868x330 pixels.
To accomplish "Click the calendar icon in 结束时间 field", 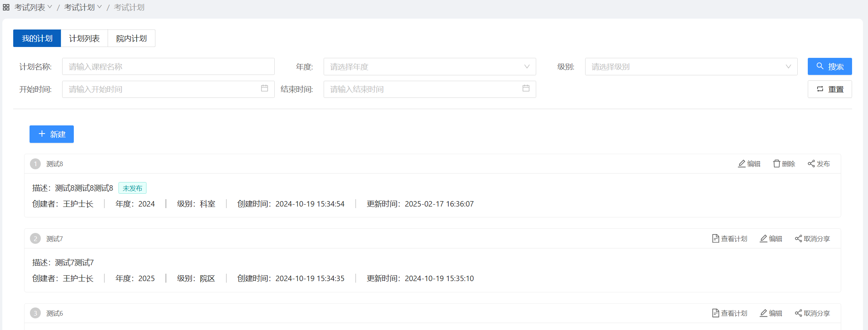I will click(526, 89).
